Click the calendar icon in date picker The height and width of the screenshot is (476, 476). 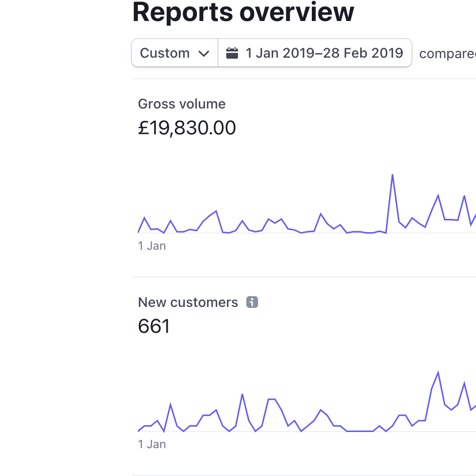[232, 53]
